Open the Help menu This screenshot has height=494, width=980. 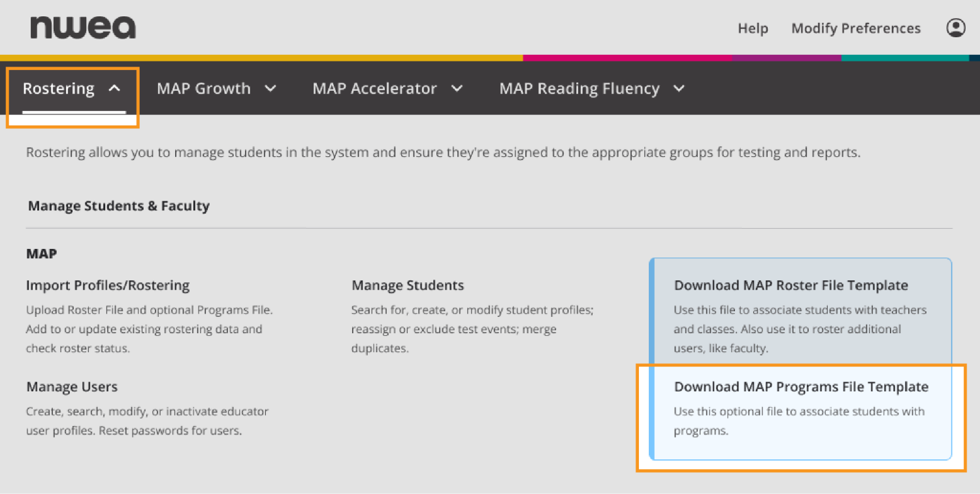[753, 28]
